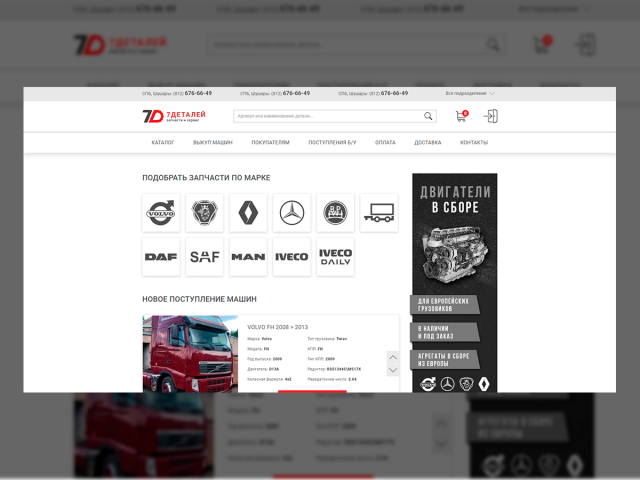Click the first phone number 676-66-49
Image resolution: width=640 pixels, height=480 pixels.
pyautogui.click(x=198, y=93)
